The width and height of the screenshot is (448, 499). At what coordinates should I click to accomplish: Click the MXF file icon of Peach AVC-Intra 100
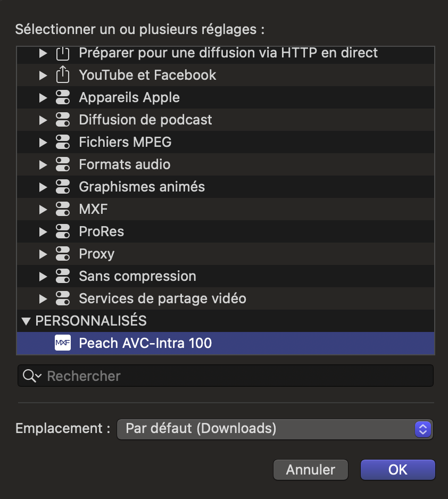click(63, 343)
